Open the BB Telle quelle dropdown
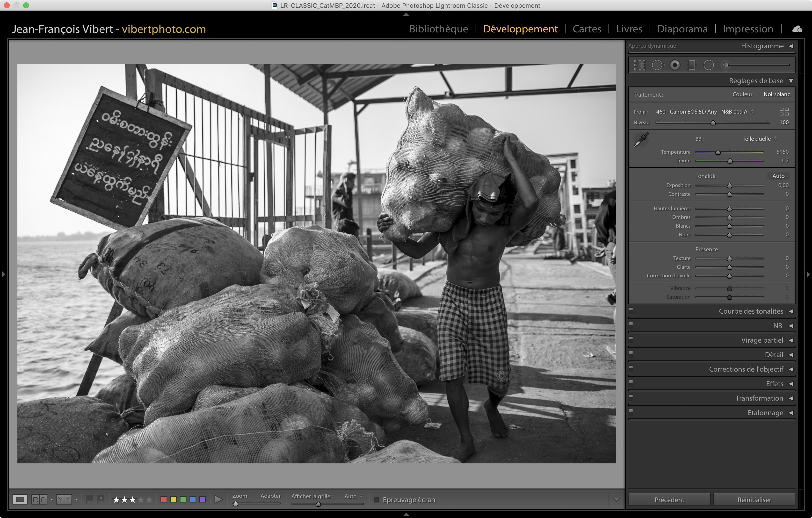The height and width of the screenshot is (518, 812). click(759, 138)
